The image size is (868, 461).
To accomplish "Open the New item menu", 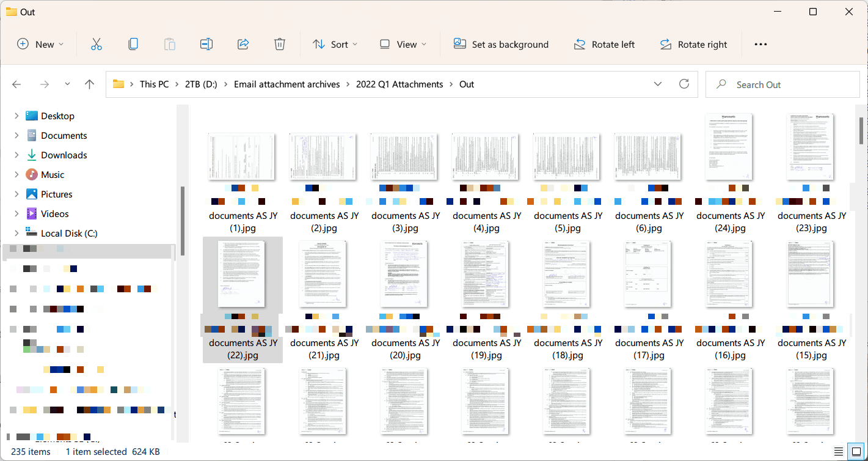I will [x=40, y=44].
